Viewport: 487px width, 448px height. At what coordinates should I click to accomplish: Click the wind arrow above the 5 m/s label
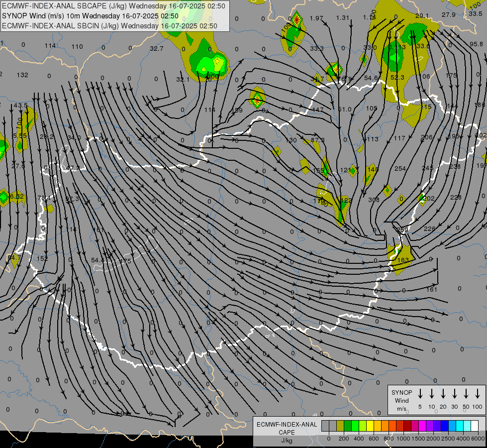point(420,394)
